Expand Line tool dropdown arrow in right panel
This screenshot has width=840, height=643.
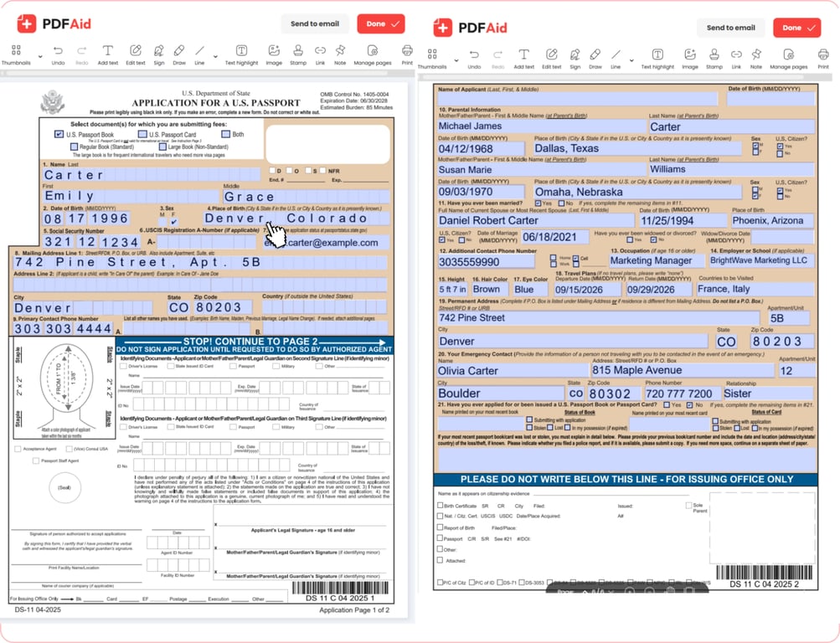click(x=631, y=60)
